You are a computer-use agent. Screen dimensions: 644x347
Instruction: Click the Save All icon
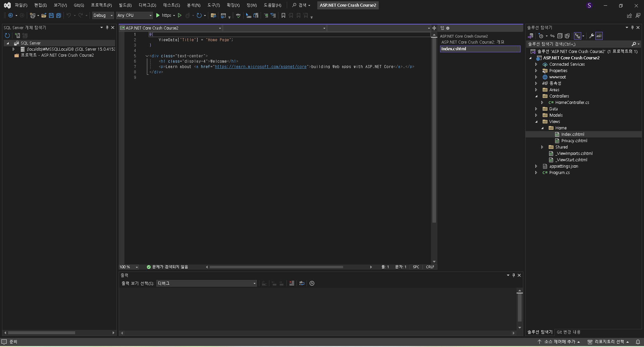(59, 15)
